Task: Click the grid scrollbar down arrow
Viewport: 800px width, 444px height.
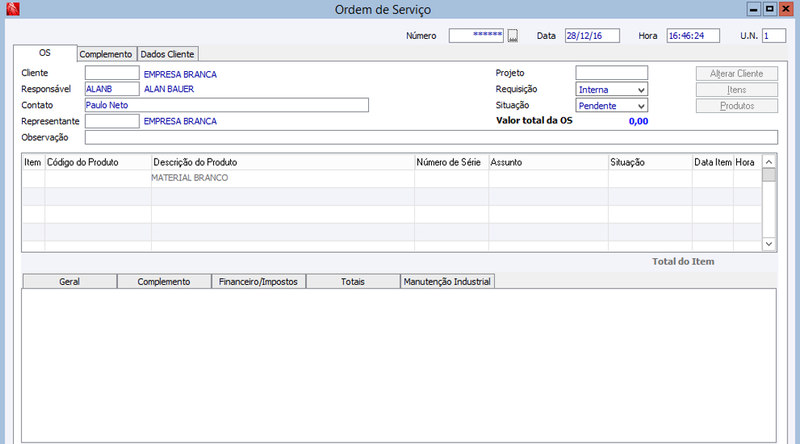Action: click(769, 244)
